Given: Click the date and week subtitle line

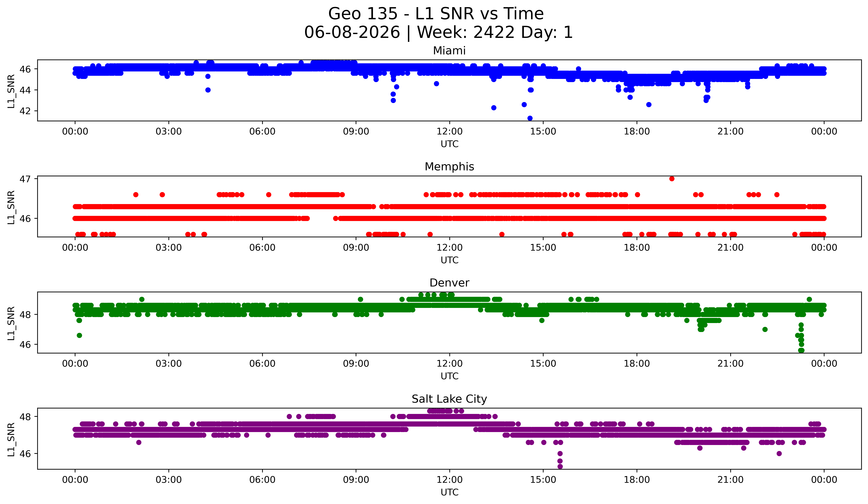Looking at the screenshot, I should 438,32.
